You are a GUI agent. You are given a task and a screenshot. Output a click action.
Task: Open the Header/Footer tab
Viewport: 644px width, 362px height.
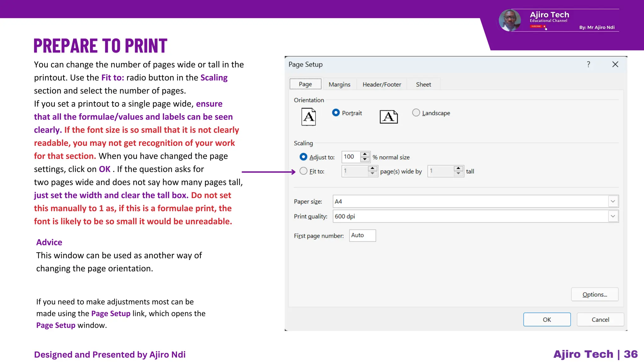pyautogui.click(x=382, y=84)
